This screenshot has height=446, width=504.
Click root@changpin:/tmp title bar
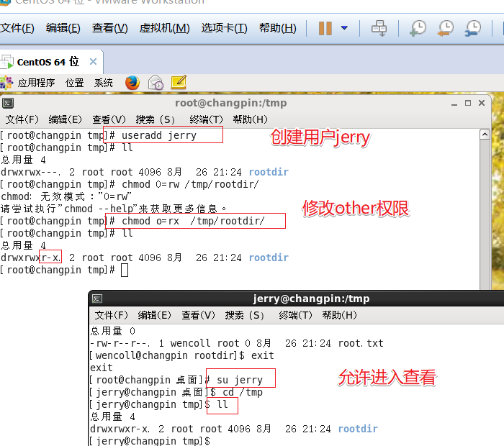231,103
